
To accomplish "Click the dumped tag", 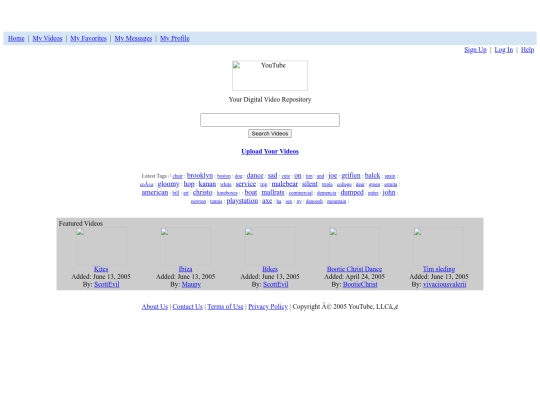I will [352, 192].
